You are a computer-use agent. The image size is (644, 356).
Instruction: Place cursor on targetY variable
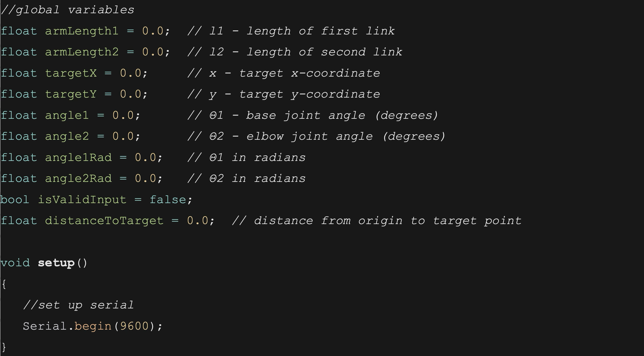(x=71, y=94)
